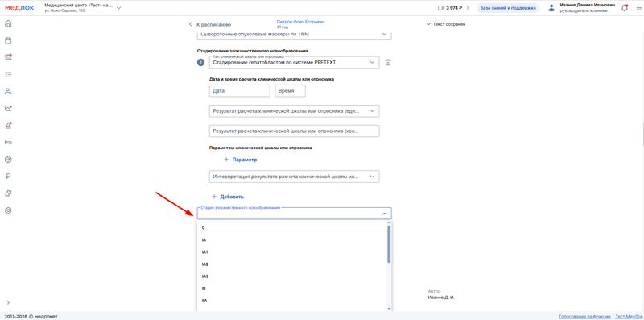Open Стадирование гепатобластом по системе PRETEXT dropdown

294,62
